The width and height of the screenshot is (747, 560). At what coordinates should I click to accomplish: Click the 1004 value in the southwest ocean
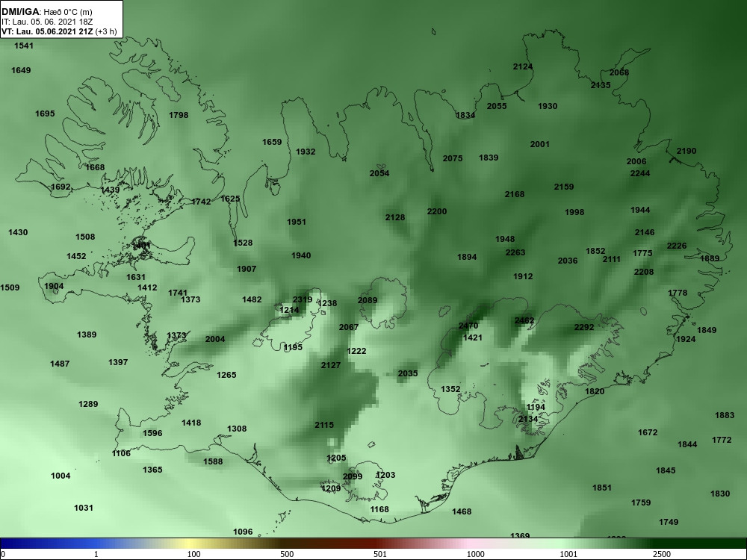point(61,476)
